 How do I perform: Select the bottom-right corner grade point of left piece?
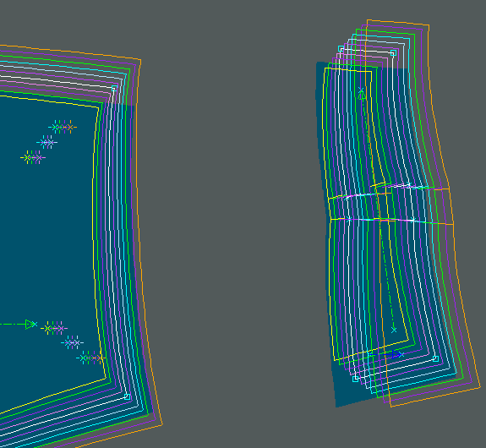point(127,396)
